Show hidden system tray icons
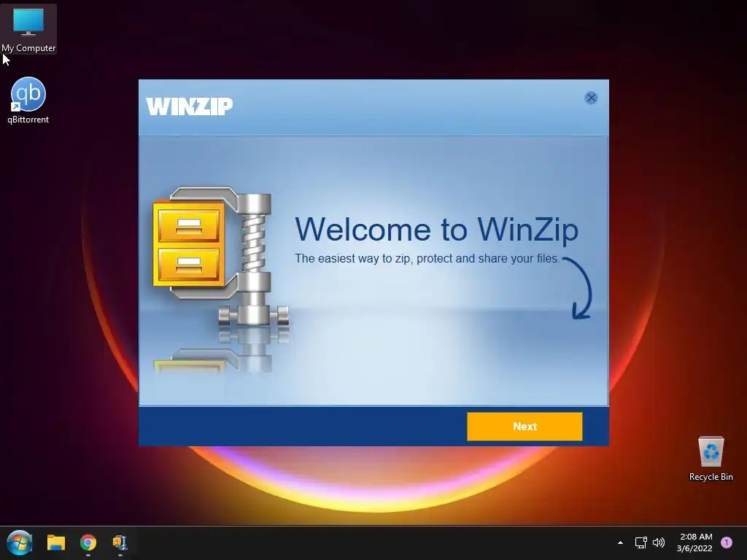This screenshot has width=747, height=560. coord(620,542)
